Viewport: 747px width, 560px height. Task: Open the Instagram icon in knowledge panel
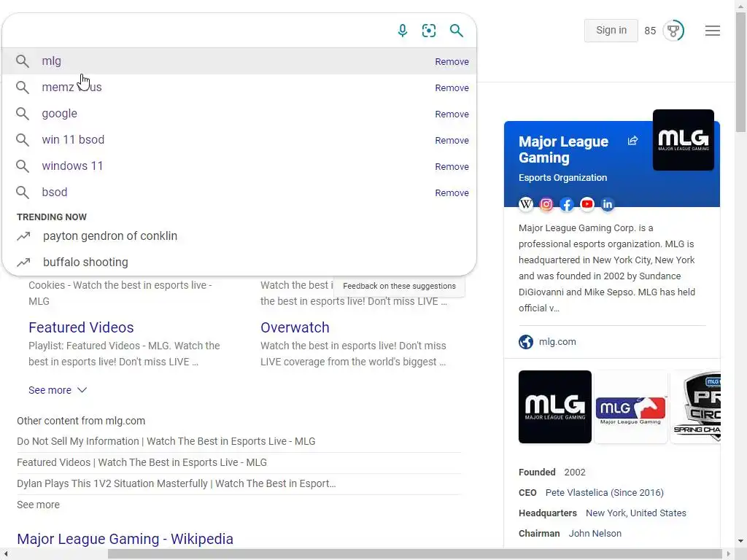click(x=546, y=204)
